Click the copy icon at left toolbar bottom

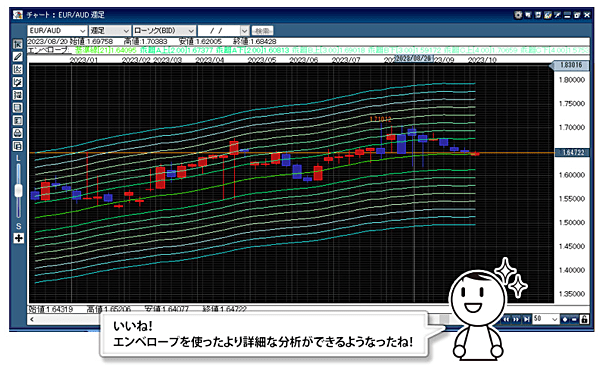point(18,146)
